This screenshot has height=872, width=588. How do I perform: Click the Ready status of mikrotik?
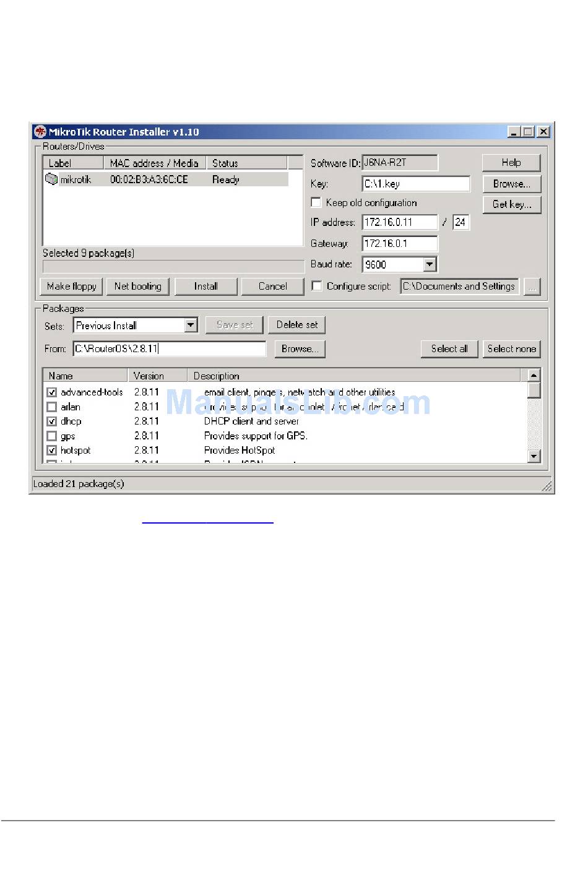pos(226,179)
